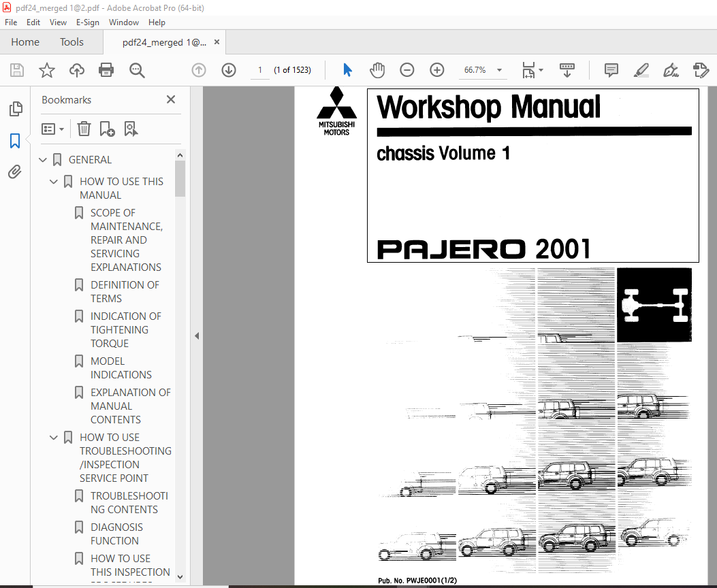Collapse the navigation pane arrow
Viewport: 717px width, 588px height.
click(x=197, y=336)
